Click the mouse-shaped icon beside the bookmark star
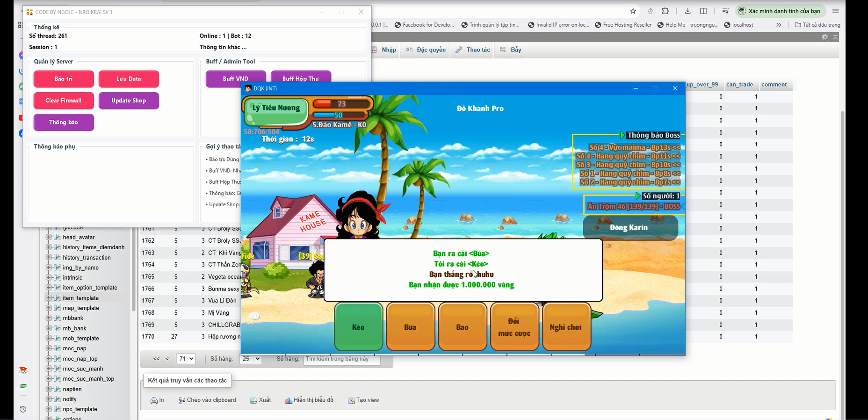 pos(650,11)
